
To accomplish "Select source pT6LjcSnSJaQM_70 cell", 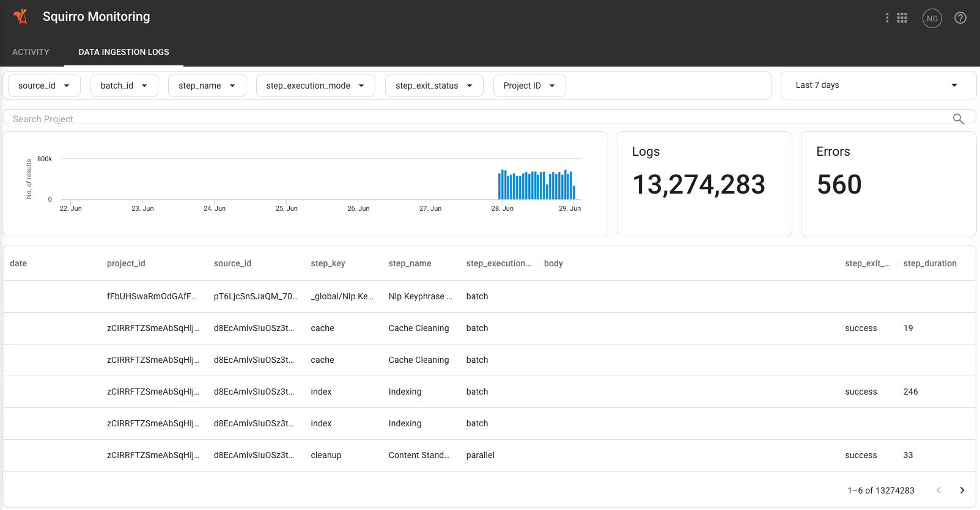I will click(x=256, y=296).
